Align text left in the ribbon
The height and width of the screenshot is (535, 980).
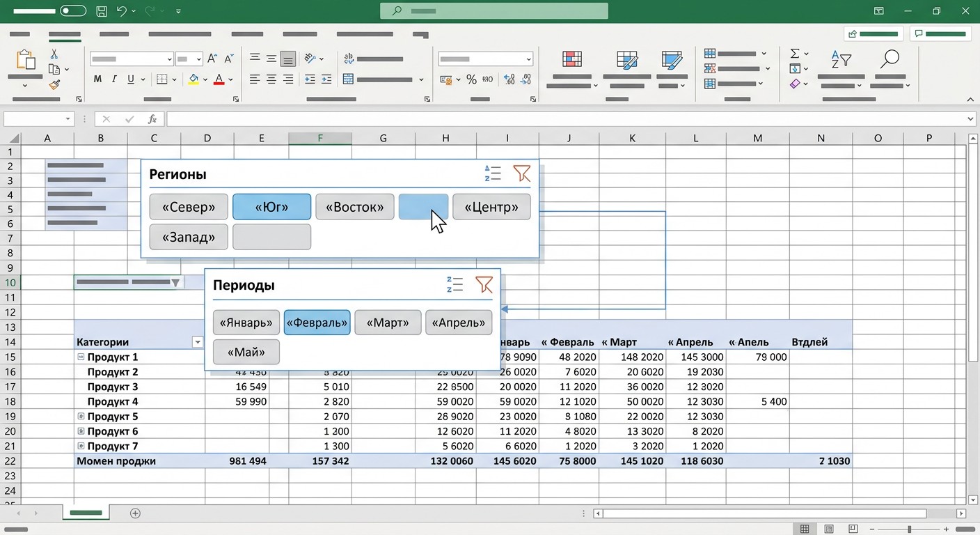255,79
